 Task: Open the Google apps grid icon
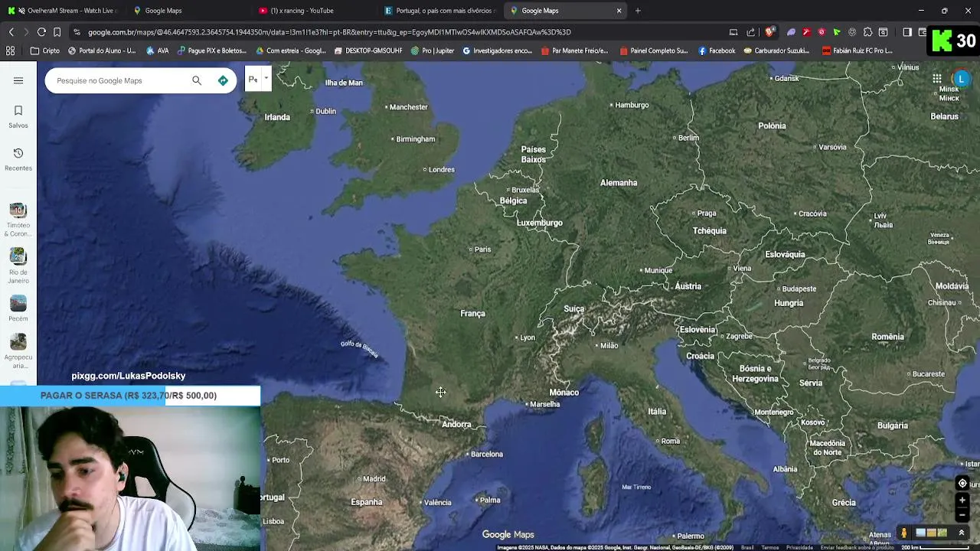(936, 79)
